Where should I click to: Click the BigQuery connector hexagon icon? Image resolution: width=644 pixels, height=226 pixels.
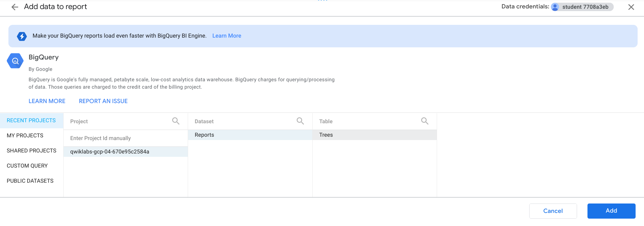coord(15,61)
